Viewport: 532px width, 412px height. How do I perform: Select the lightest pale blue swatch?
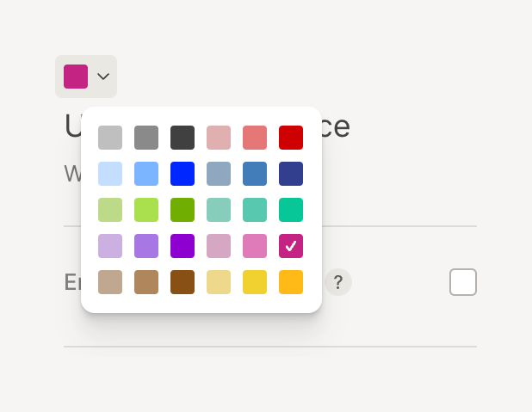pos(110,174)
